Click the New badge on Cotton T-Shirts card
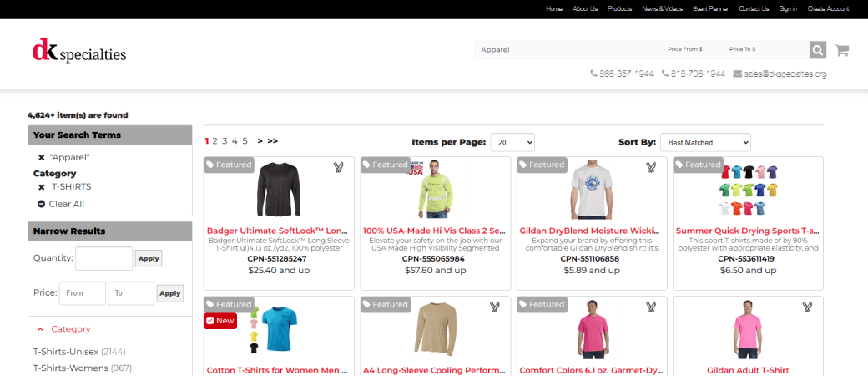Viewport: 868px width, 376px height. pos(220,321)
